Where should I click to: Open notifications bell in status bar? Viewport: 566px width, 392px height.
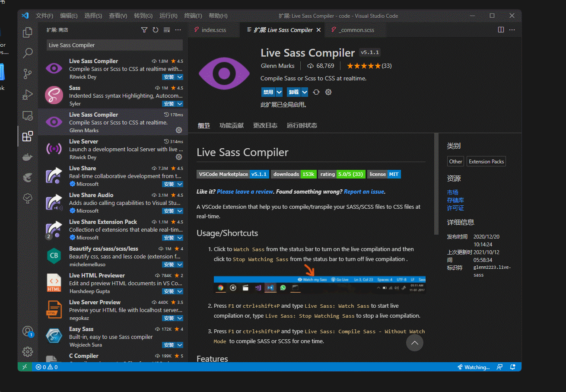pyautogui.click(x=513, y=367)
